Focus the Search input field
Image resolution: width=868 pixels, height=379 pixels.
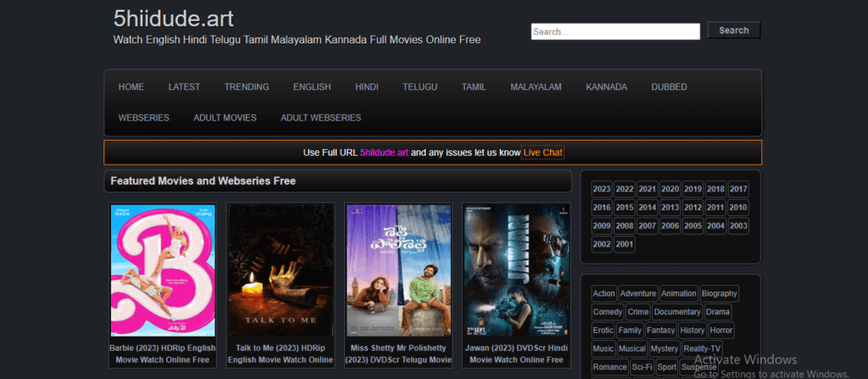pyautogui.click(x=615, y=31)
